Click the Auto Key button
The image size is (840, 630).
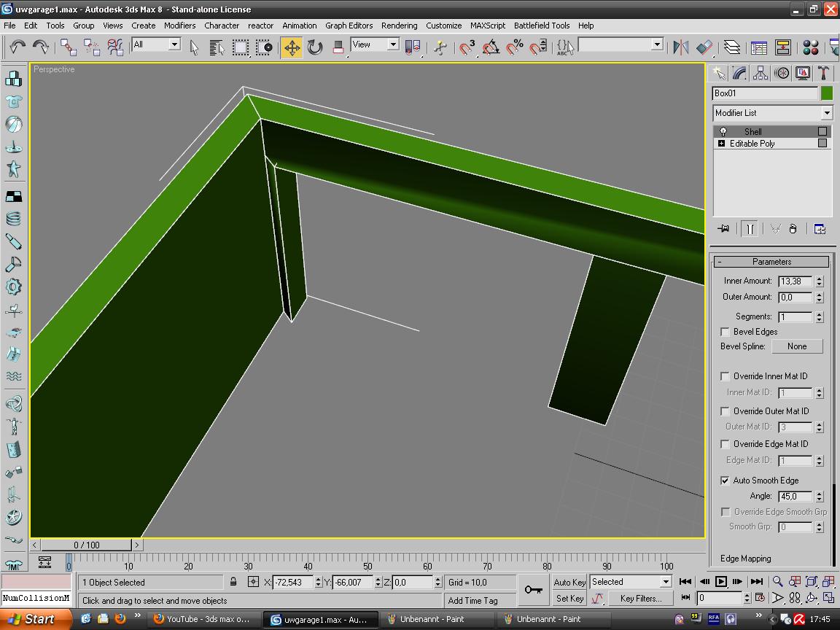569,582
